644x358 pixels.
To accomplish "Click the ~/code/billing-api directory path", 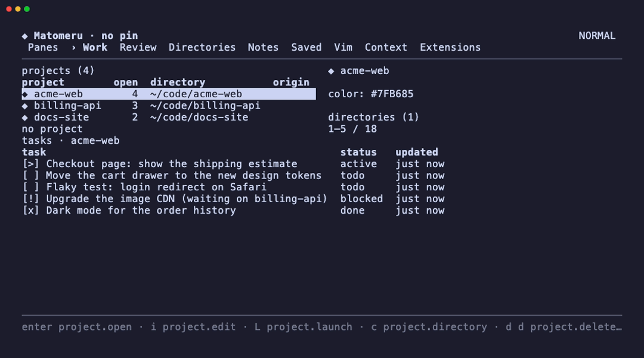I will (x=205, y=106).
